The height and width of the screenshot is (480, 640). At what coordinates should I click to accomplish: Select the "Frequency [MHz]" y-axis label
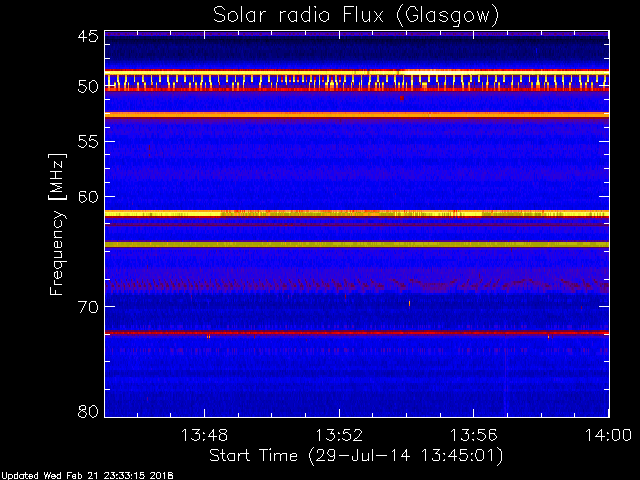tap(58, 223)
